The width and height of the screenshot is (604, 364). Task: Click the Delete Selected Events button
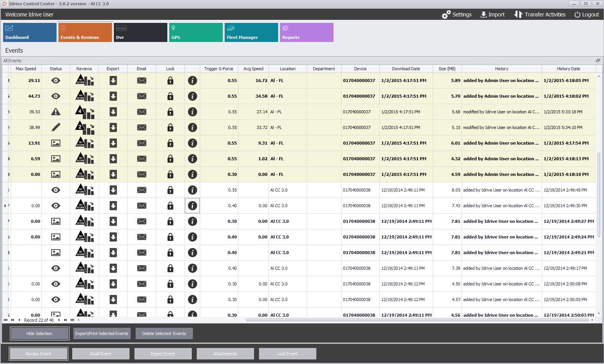164,333
